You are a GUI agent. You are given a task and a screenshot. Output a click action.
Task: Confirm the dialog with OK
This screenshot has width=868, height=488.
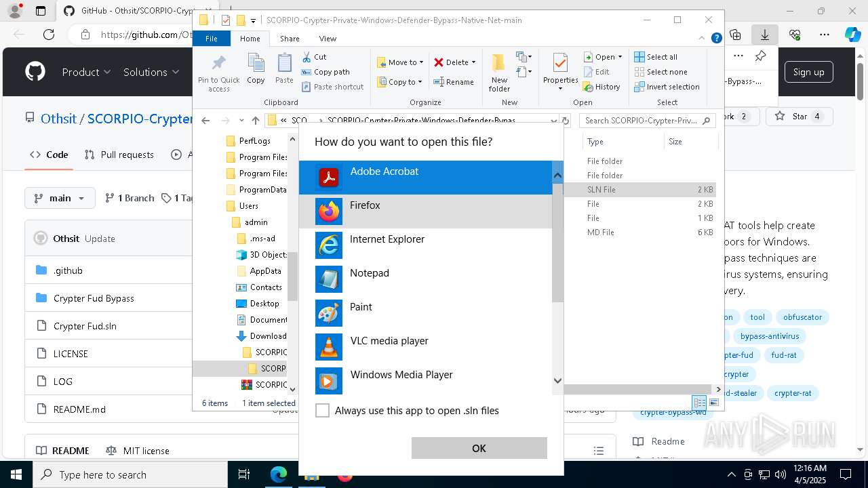(x=479, y=448)
